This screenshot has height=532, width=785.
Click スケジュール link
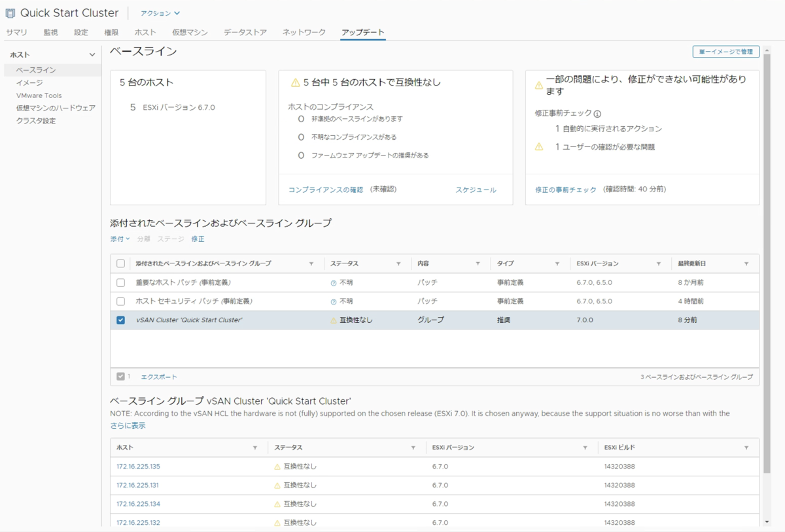[476, 190]
